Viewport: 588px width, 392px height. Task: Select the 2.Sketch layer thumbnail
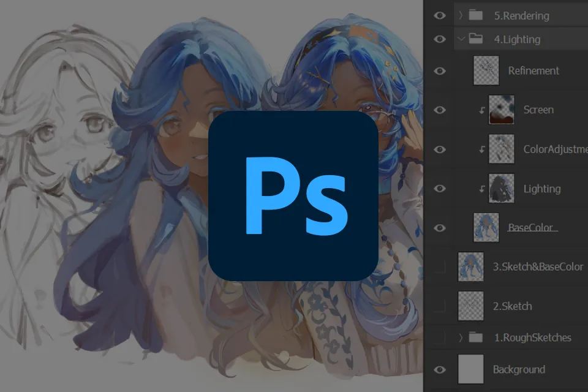tap(470, 306)
